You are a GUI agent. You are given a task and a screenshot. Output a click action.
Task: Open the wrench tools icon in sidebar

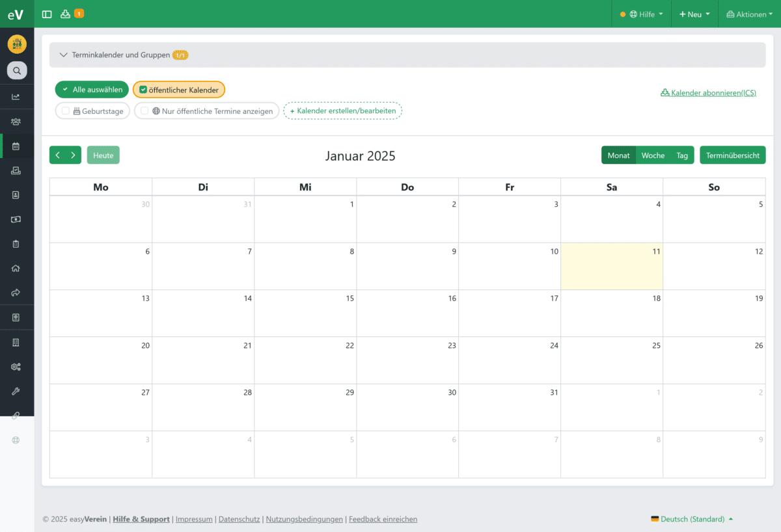click(16, 392)
